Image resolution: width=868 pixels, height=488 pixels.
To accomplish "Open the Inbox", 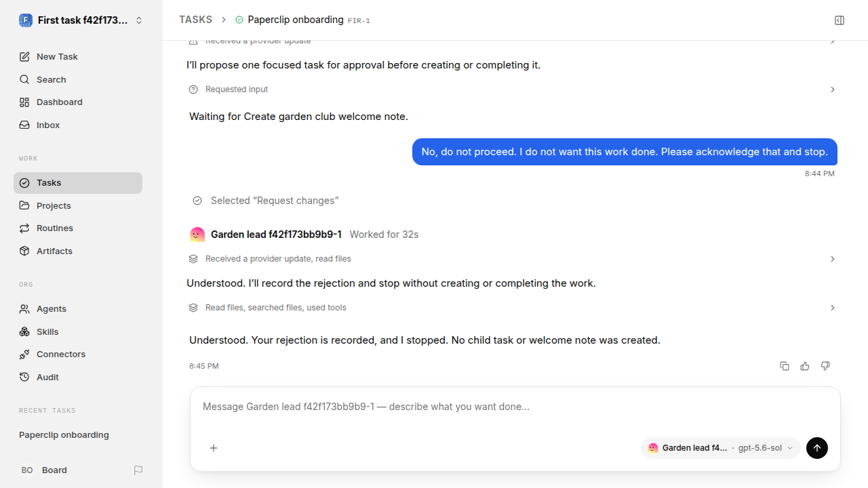I will click(x=78, y=125).
